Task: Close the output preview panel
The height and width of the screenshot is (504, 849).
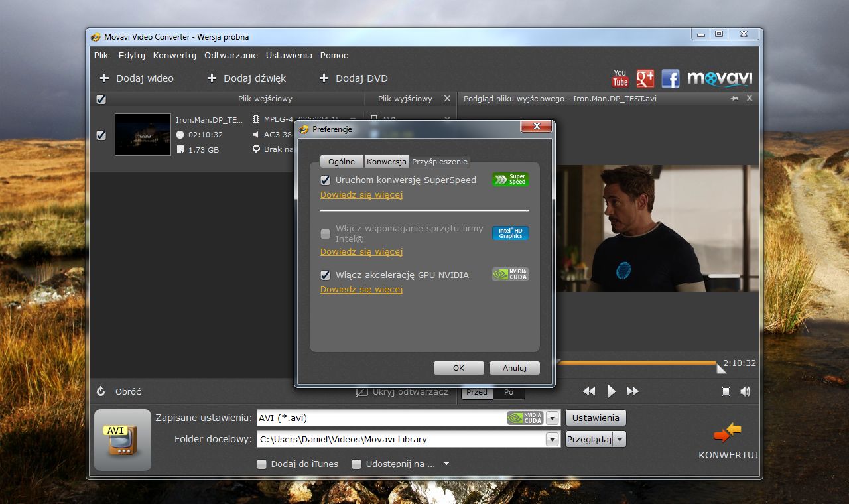Action: (750, 98)
